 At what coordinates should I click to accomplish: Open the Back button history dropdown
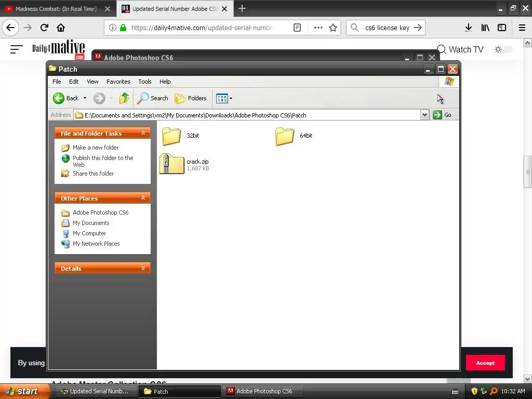click(x=85, y=98)
